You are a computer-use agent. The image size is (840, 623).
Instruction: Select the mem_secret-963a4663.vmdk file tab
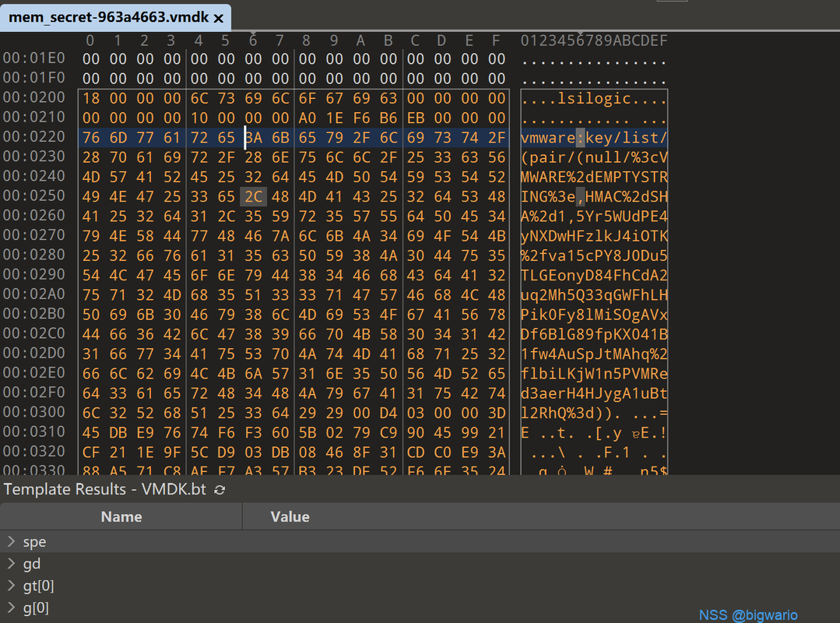click(x=108, y=17)
